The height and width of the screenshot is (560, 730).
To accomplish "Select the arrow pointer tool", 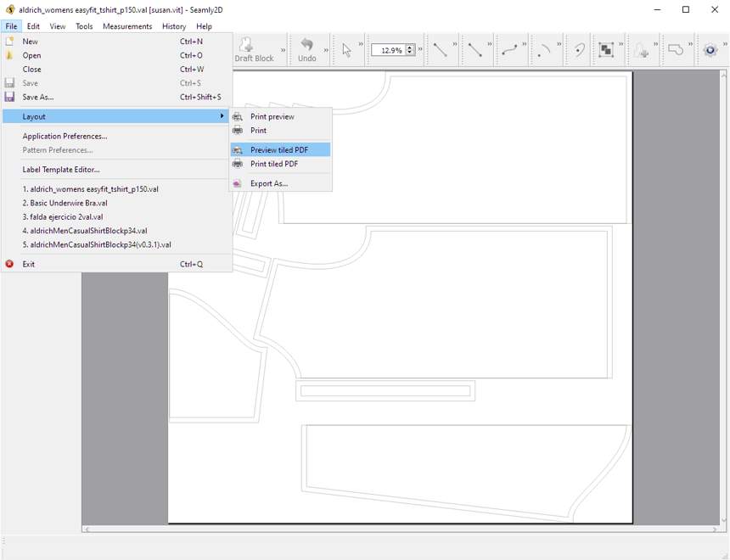I will (x=346, y=49).
